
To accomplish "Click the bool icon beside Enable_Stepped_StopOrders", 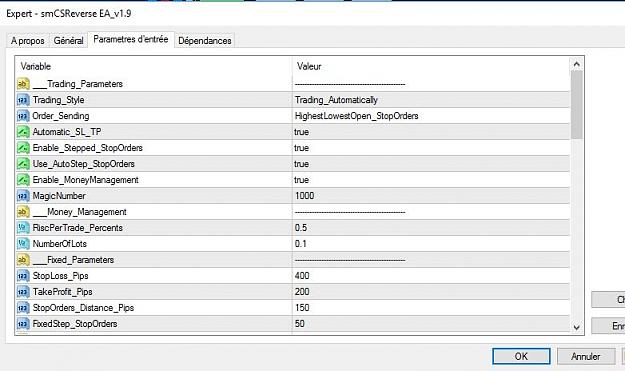I will pyautogui.click(x=23, y=148).
